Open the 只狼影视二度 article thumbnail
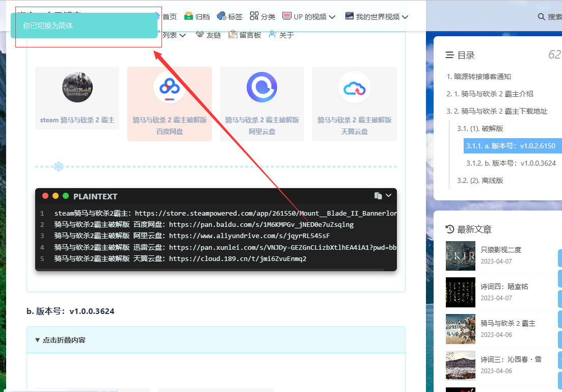562x392 pixels. pyautogui.click(x=460, y=255)
